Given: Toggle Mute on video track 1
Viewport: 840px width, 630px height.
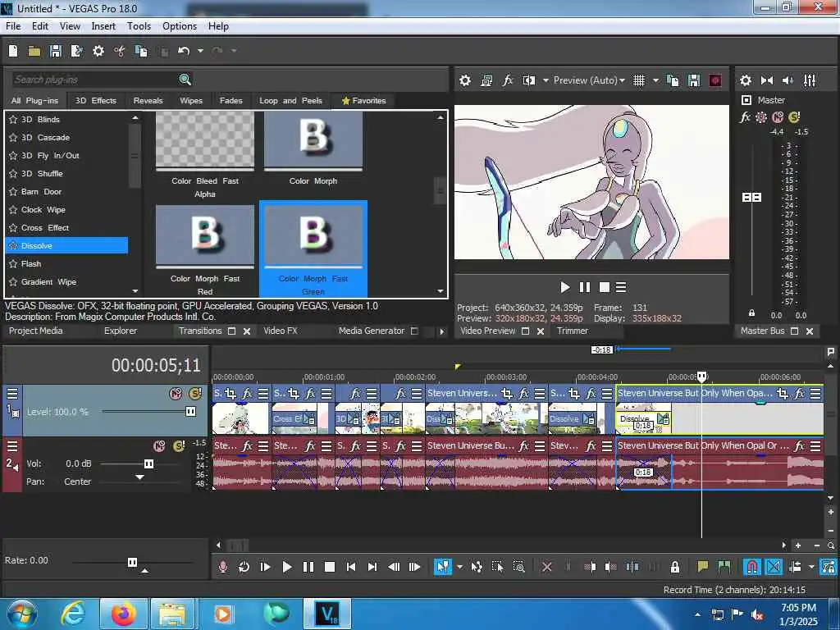Looking at the screenshot, I should [x=176, y=394].
